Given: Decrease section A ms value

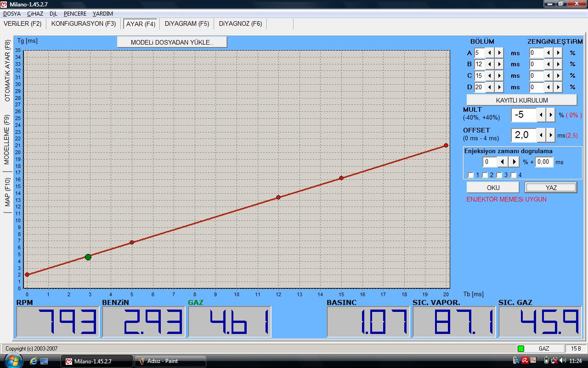Looking at the screenshot, I should click(x=490, y=53).
